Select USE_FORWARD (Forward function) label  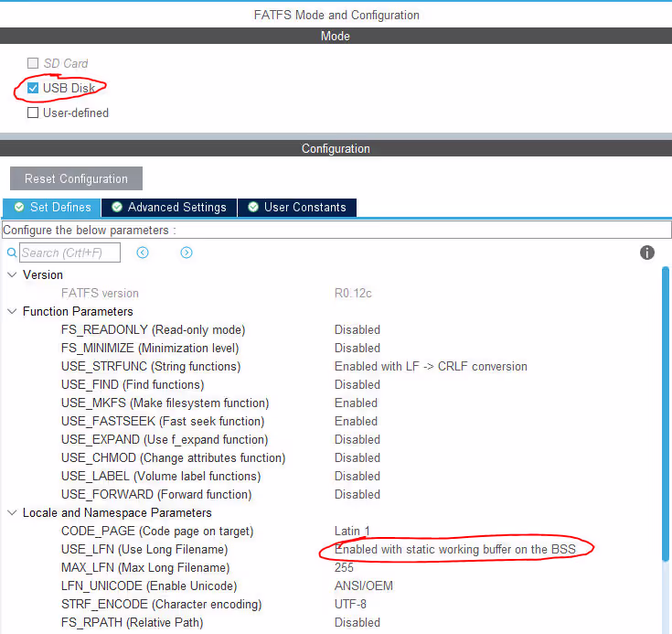[156, 495]
